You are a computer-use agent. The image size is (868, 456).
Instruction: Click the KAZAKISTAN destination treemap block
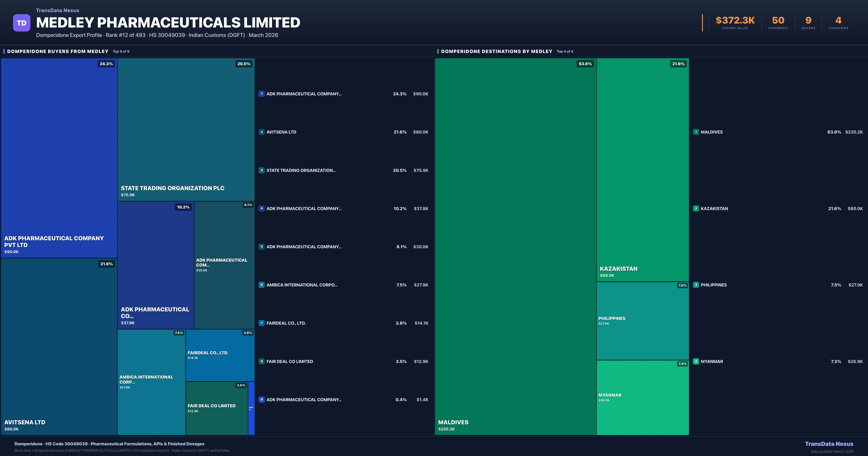643,170
